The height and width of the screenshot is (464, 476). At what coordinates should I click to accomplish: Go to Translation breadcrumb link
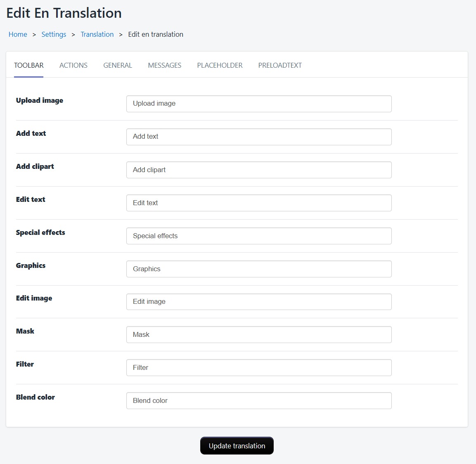[97, 34]
